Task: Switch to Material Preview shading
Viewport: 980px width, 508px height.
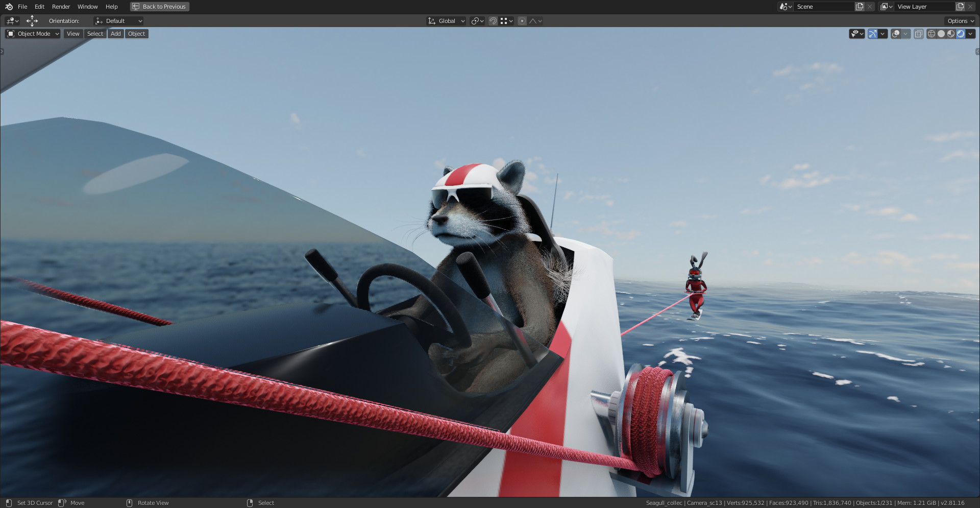Action: 951,34
